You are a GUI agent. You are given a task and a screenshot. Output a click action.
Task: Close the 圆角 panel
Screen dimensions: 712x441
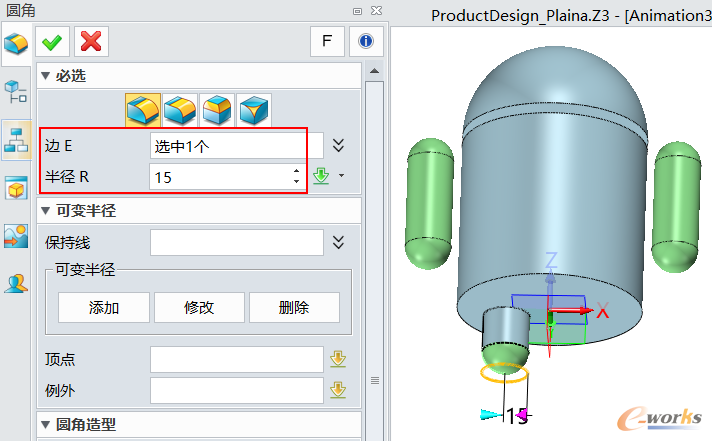coord(376,10)
